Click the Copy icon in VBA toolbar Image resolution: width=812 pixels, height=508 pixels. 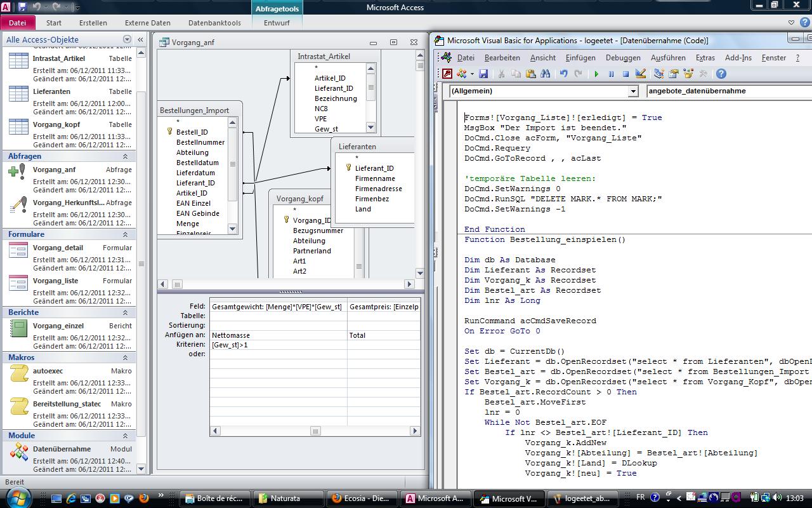click(x=516, y=74)
